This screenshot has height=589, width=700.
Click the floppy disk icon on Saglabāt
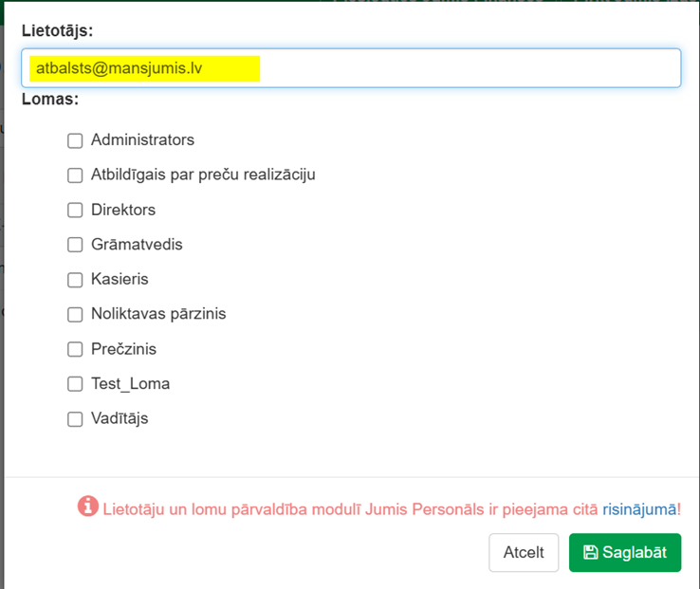(590, 552)
